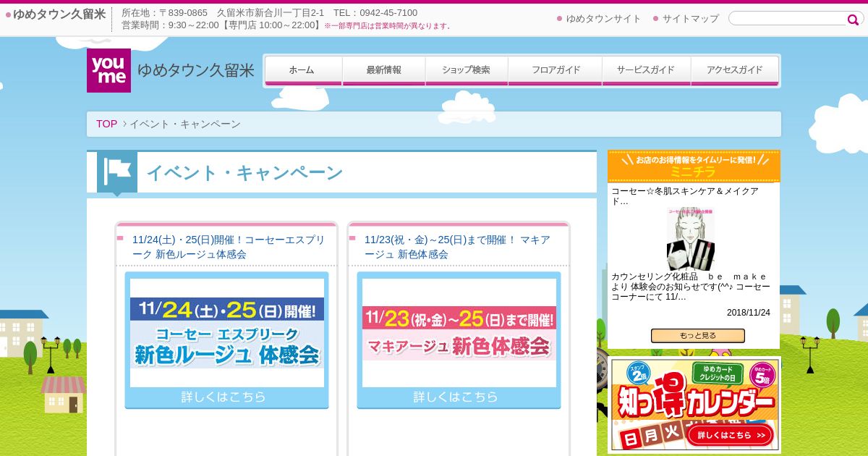Click the ミニチラ banner header

coord(694,166)
